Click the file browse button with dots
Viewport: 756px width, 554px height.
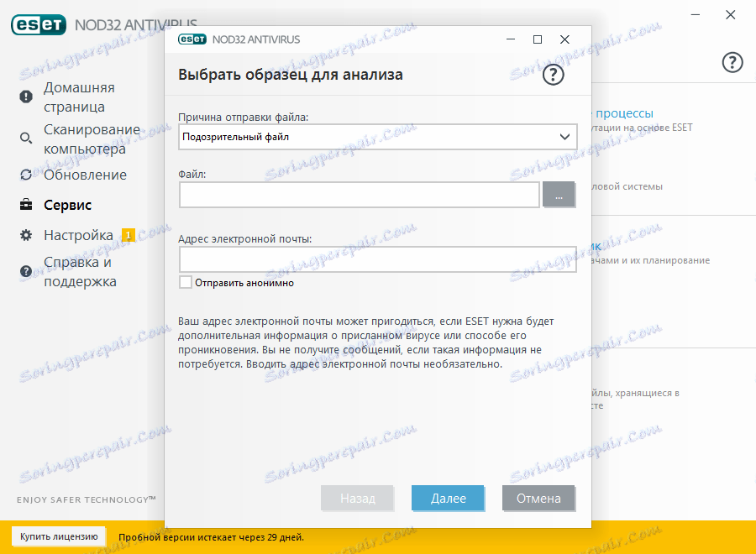(x=559, y=195)
